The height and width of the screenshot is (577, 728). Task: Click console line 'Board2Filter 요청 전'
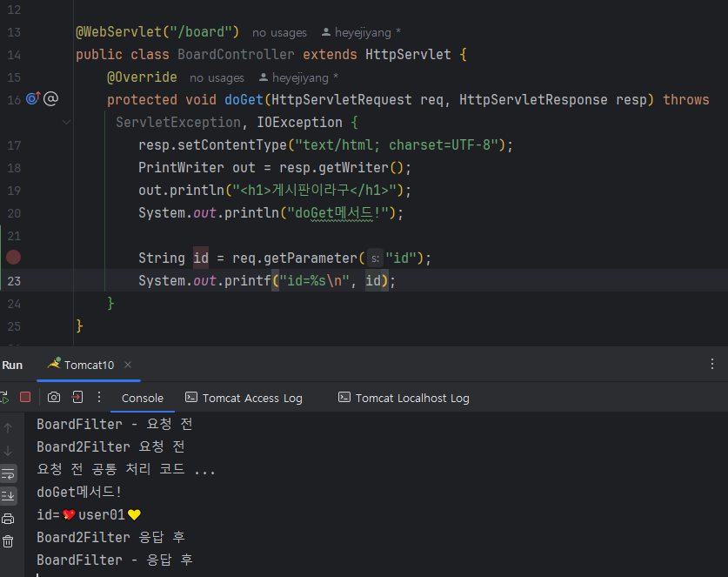point(110,447)
